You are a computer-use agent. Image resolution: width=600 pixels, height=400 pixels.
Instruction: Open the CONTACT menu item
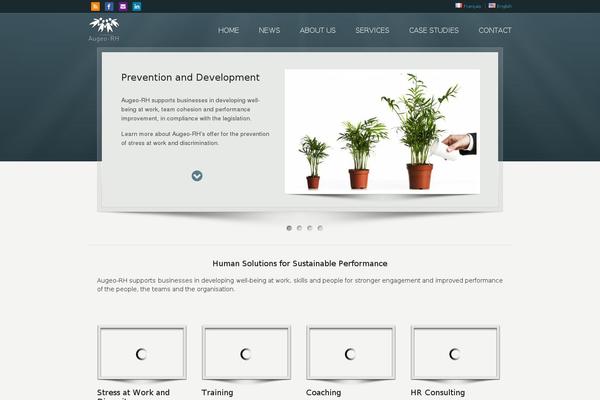click(495, 30)
